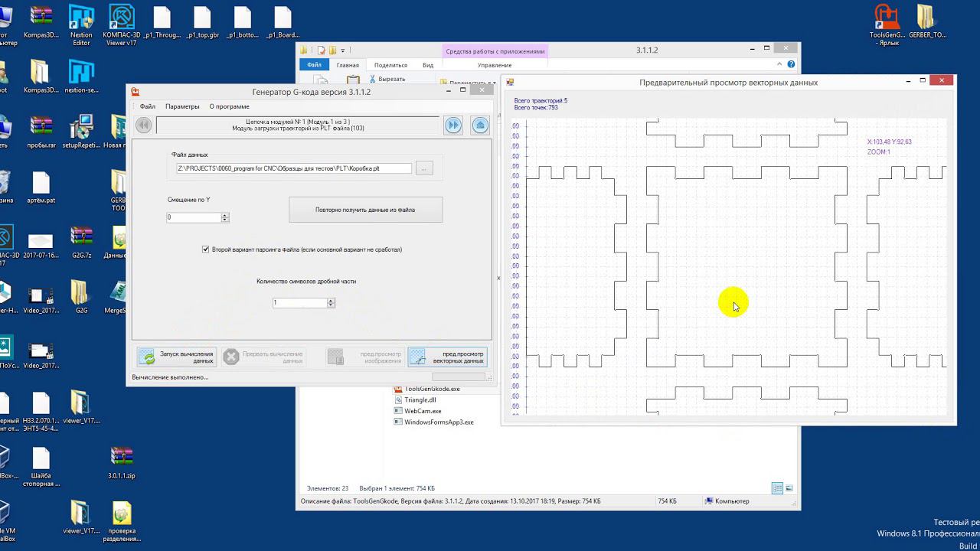Start data calculation with Запуск вычисления данных

click(x=177, y=357)
